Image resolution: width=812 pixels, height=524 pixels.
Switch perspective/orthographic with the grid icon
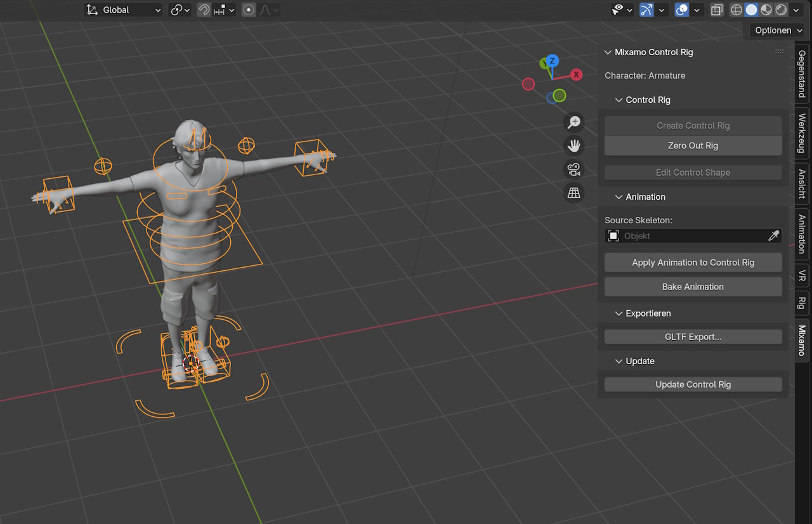tap(574, 193)
